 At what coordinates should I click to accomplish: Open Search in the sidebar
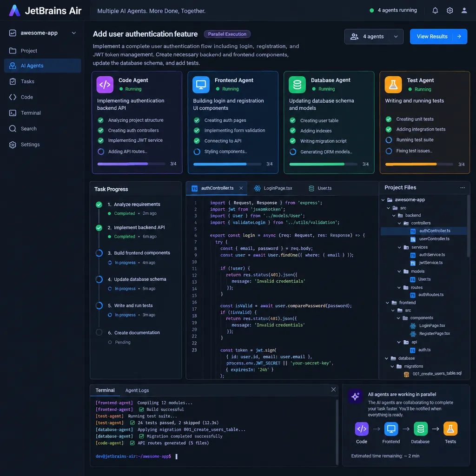[42, 129]
